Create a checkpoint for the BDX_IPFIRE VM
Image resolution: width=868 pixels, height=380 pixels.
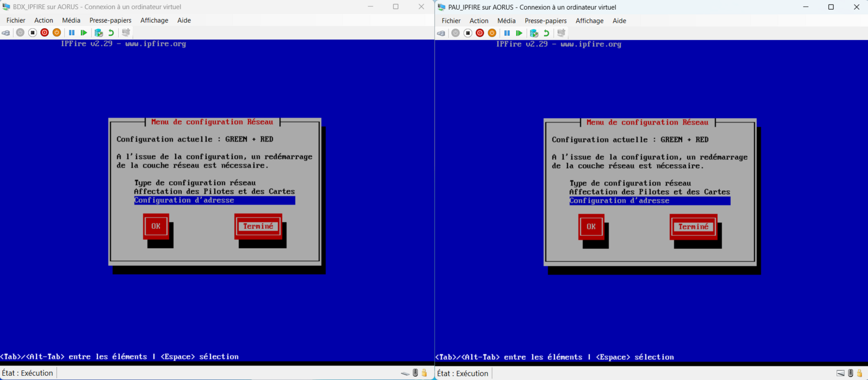(99, 33)
